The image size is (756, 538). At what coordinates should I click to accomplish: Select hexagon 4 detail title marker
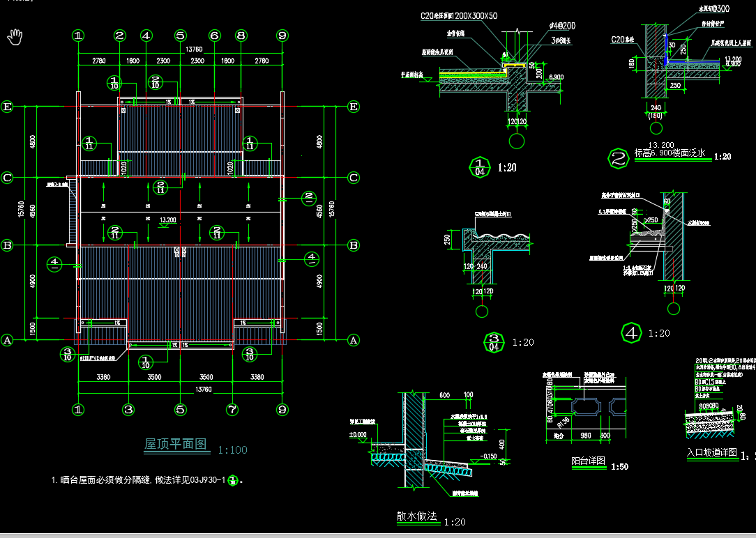[x=632, y=333]
